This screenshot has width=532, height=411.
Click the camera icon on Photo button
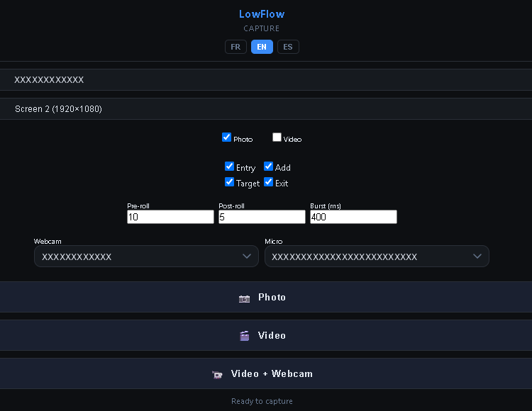click(244, 299)
